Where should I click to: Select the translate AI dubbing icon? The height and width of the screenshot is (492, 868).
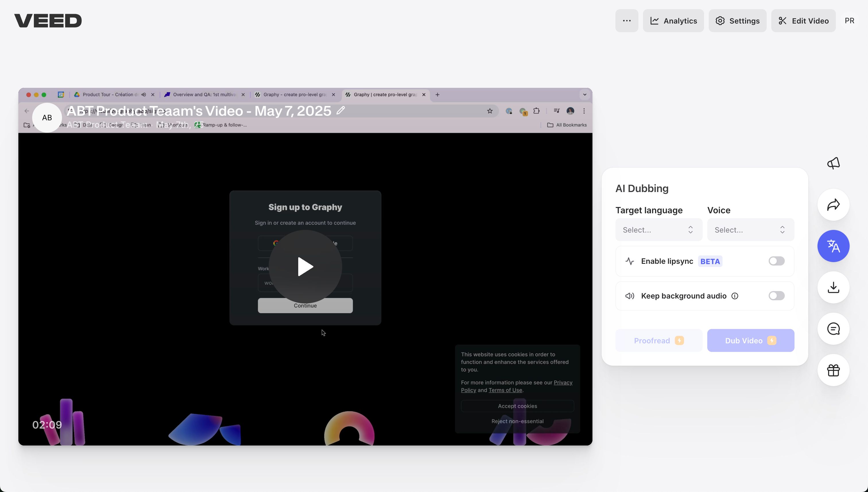[x=833, y=246]
